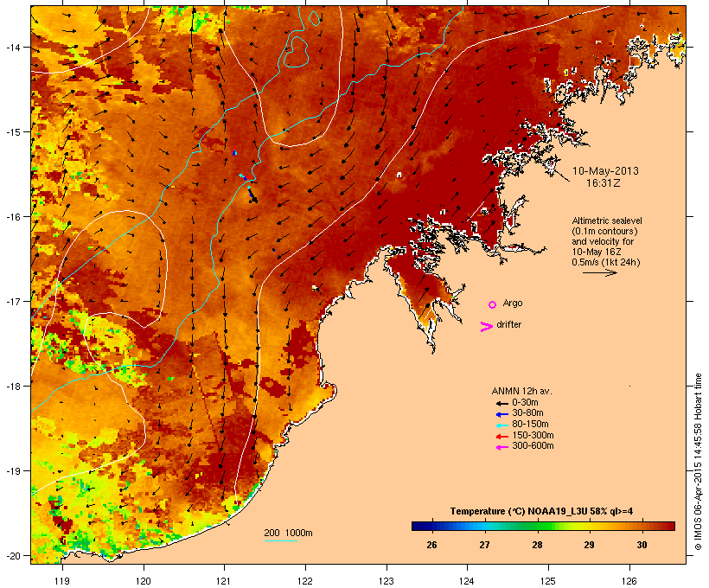Click the latitude axis label -18

pyautogui.click(x=12, y=386)
